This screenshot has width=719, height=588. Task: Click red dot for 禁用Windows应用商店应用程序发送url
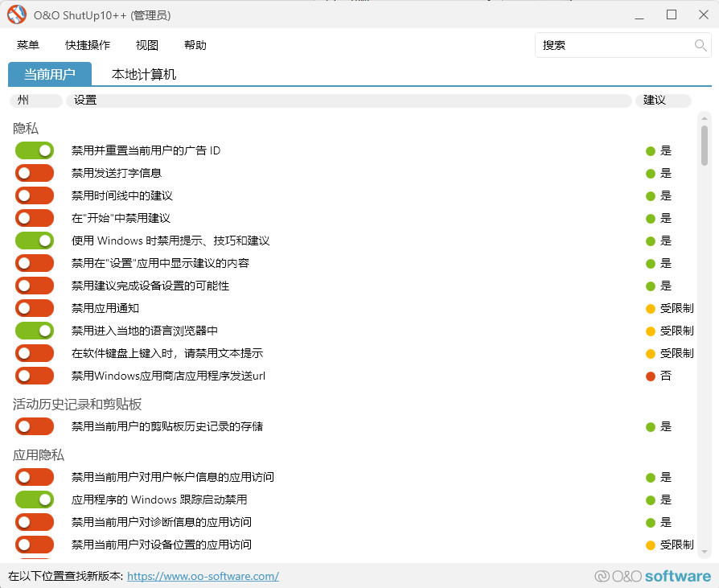coord(650,376)
